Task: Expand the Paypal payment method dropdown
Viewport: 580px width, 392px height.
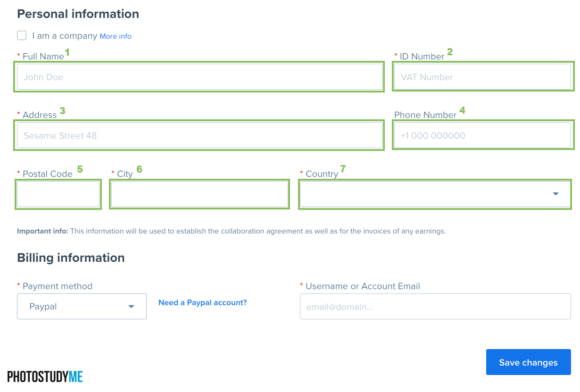Action: pyautogui.click(x=82, y=307)
